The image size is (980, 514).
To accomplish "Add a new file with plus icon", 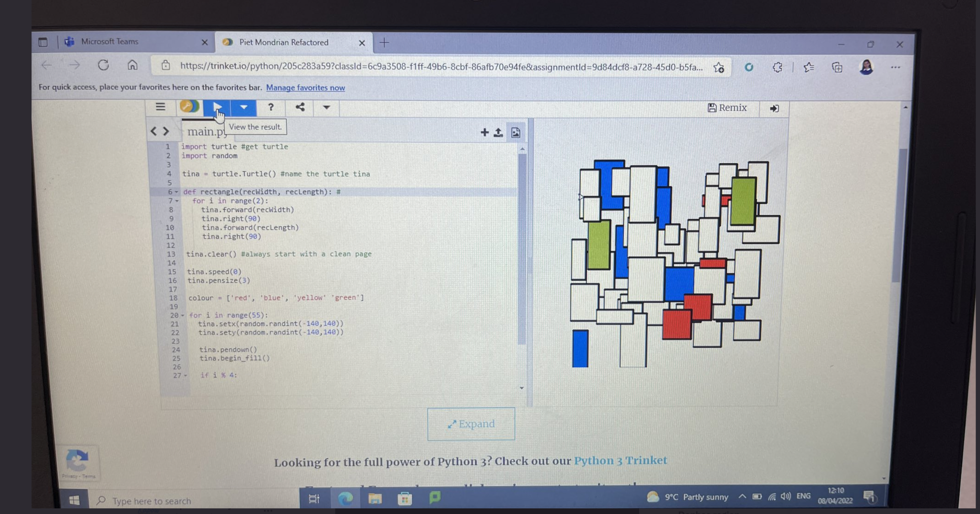I will pyautogui.click(x=484, y=132).
